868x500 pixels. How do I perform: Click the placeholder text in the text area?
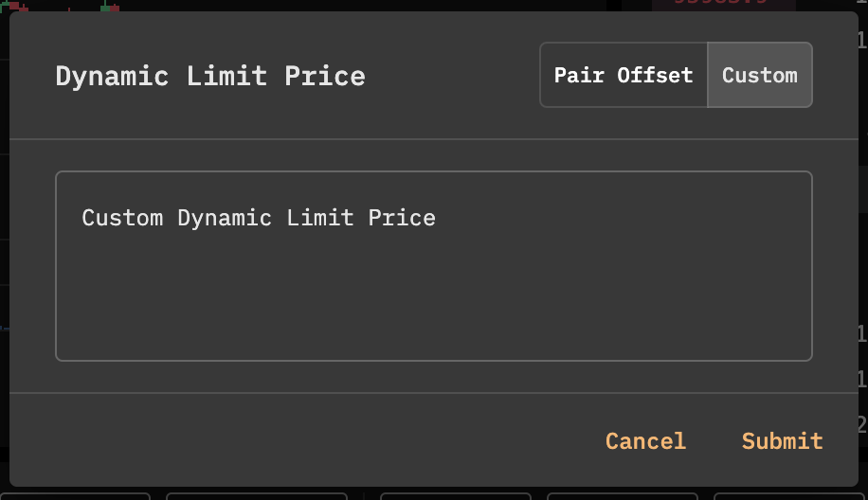tap(259, 218)
